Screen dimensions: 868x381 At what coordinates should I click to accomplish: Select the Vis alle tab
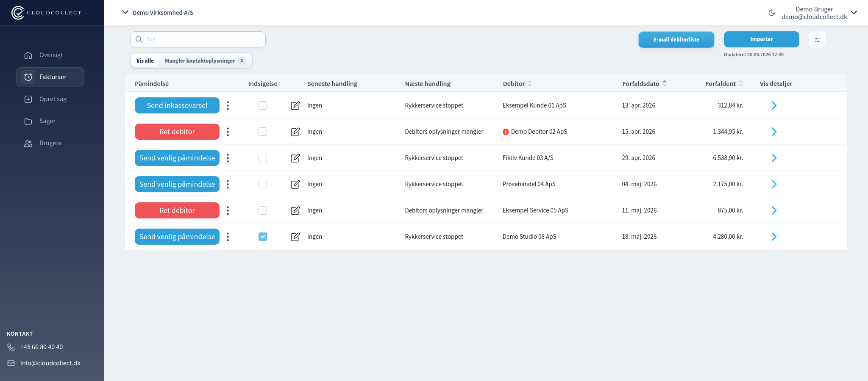click(x=145, y=61)
